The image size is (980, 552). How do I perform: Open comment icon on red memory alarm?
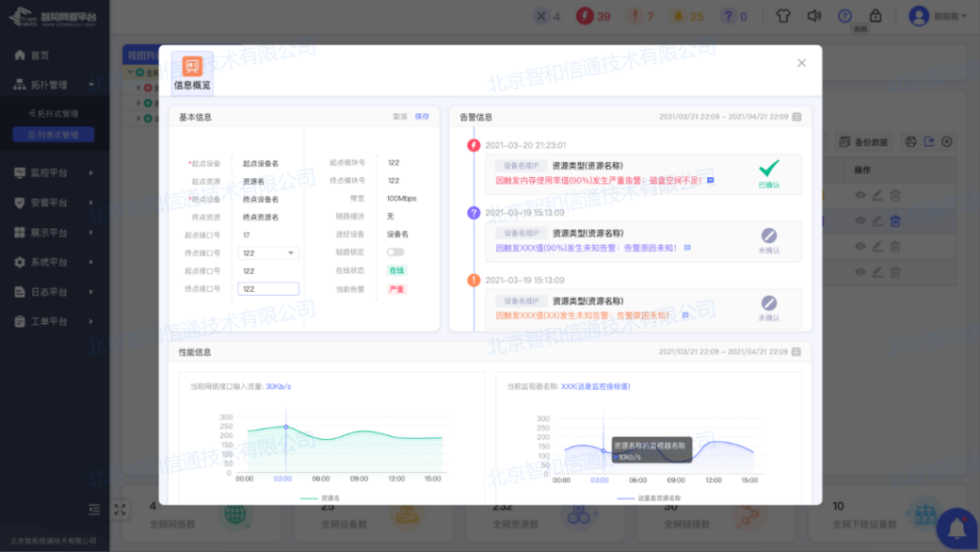(711, 180)
